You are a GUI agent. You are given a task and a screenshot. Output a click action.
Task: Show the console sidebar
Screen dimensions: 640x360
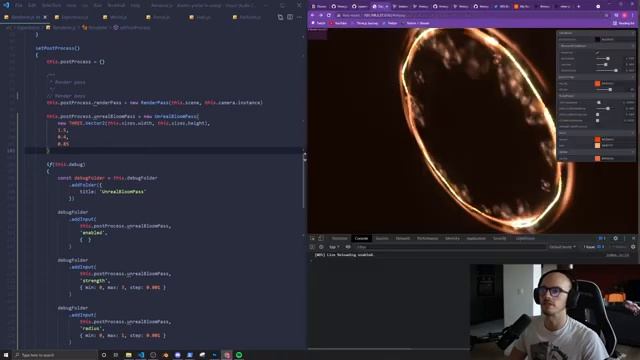click(312, 247)
